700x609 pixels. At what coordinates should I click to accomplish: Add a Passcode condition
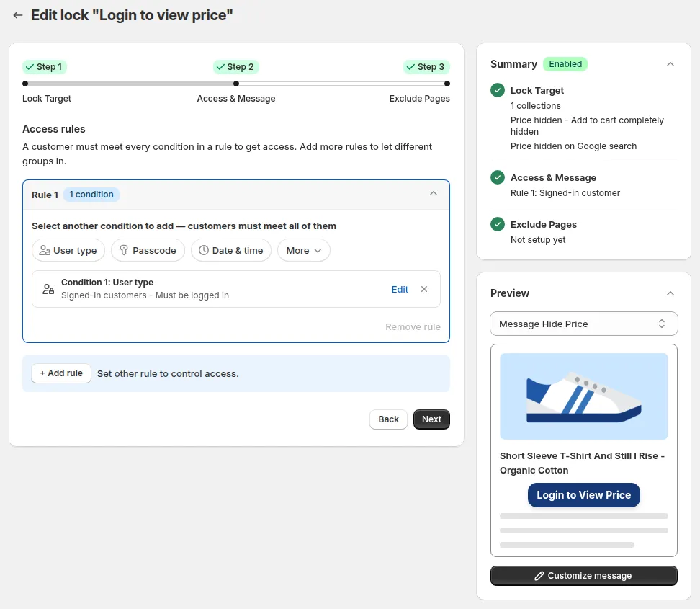coord(148,250)
